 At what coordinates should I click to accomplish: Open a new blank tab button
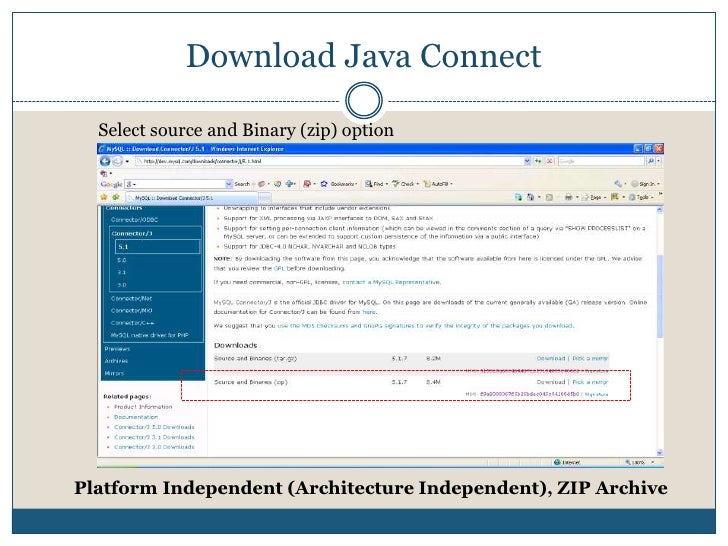265,198
